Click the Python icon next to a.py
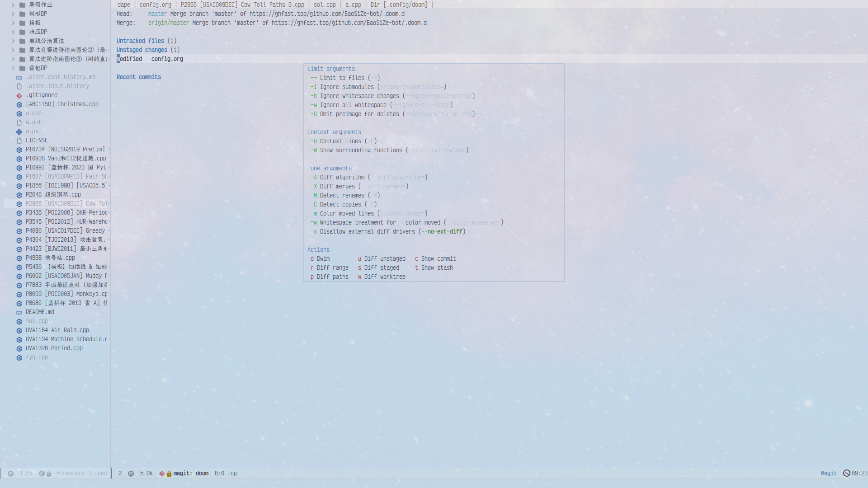 click(19, 131)
